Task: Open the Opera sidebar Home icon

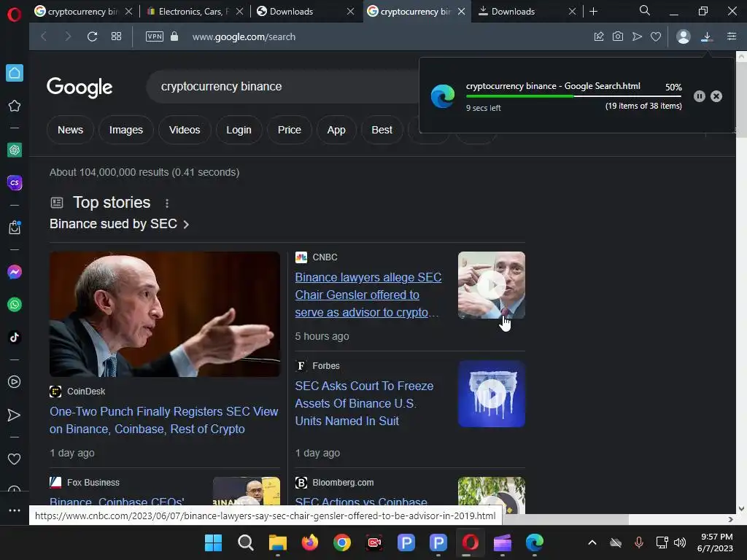Action: coord(15,73)
